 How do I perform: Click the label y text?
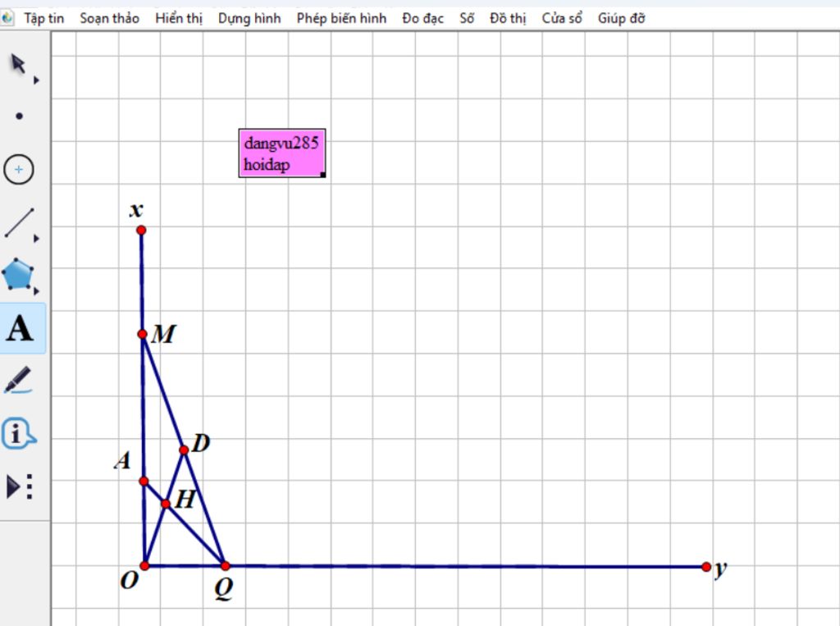[721, 569]
